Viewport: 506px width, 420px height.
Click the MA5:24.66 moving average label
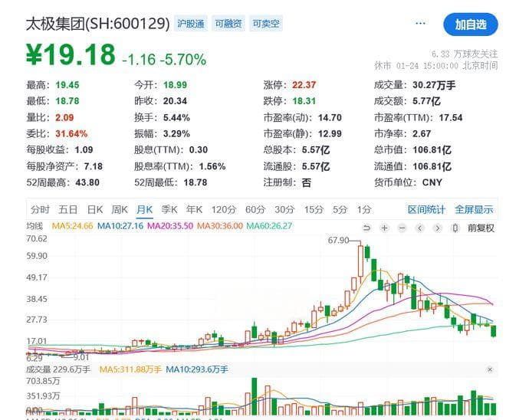tap(72, 226)
